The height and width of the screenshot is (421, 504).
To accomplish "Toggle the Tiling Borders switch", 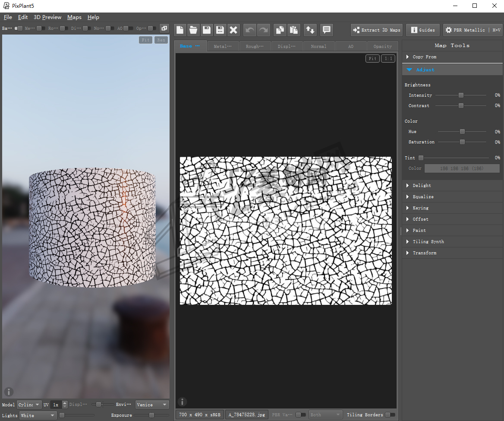I will [390, 415].
